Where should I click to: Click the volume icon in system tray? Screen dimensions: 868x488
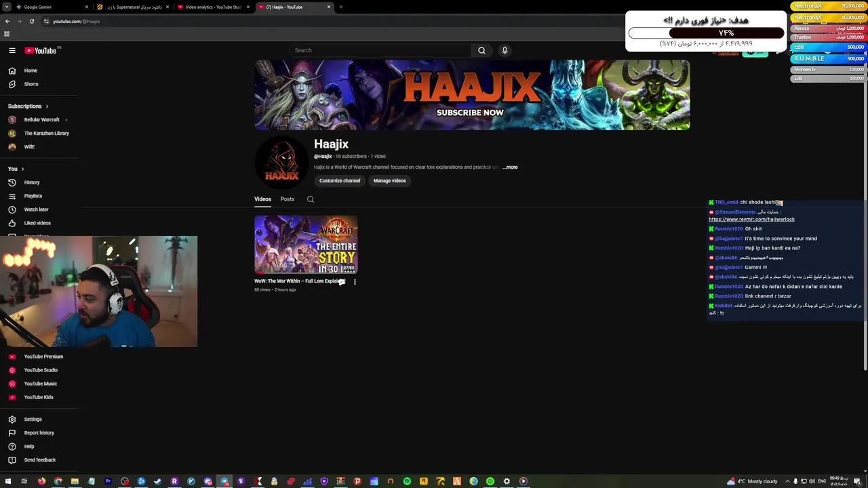click(x=812, y=481)
